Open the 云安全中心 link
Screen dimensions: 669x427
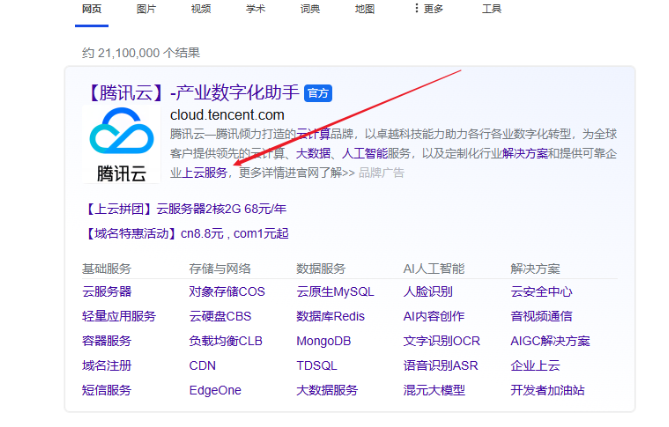[x=541, y=292]
